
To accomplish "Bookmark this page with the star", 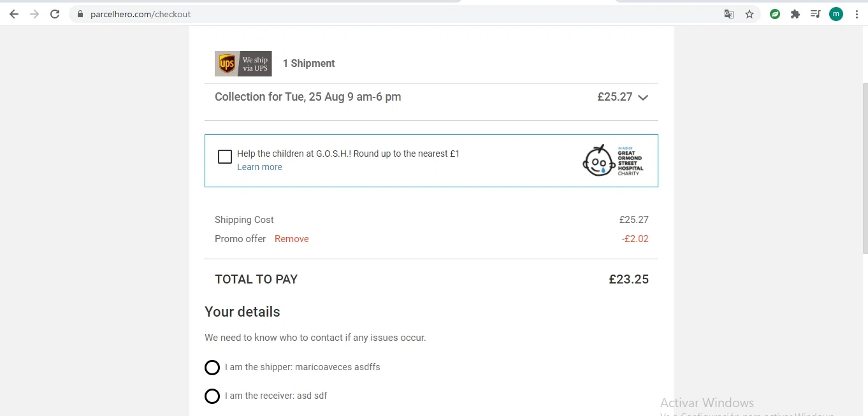I will (749, 14).
